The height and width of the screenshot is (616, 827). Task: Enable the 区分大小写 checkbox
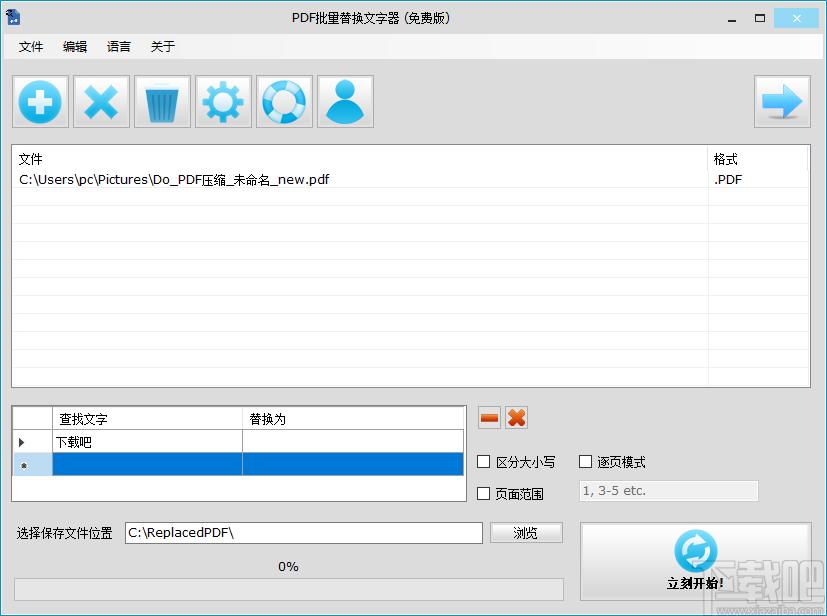[x=483, y=462]
